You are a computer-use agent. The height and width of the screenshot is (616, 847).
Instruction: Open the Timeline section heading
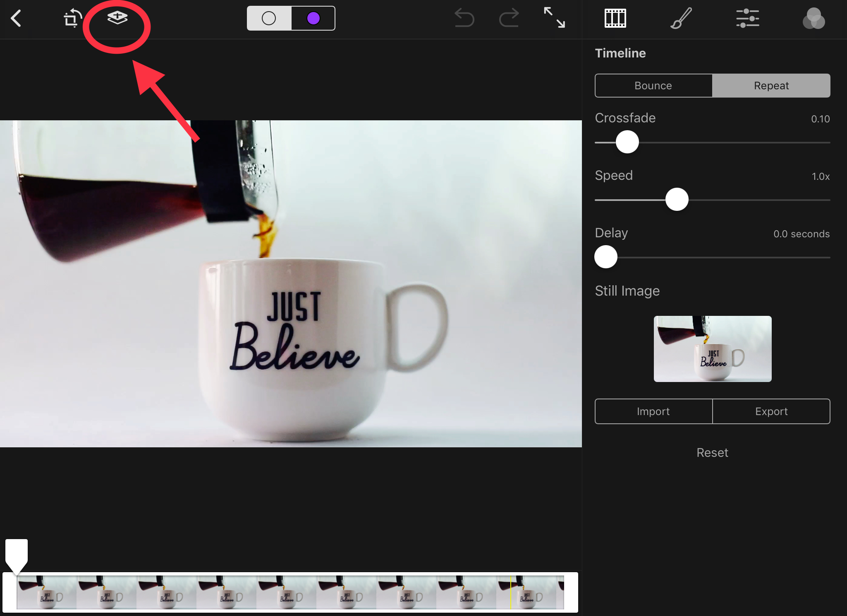click(x=620, y=53)
